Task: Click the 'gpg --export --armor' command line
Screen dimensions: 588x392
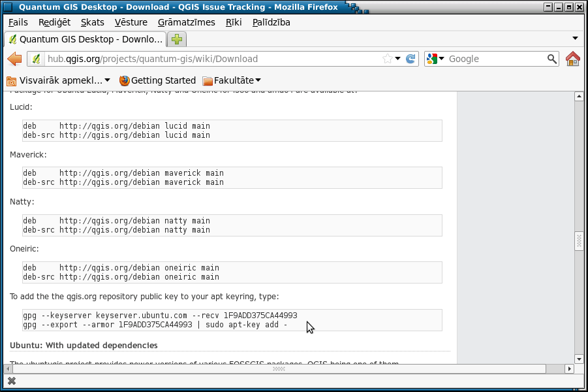Action: coord(155,325)
